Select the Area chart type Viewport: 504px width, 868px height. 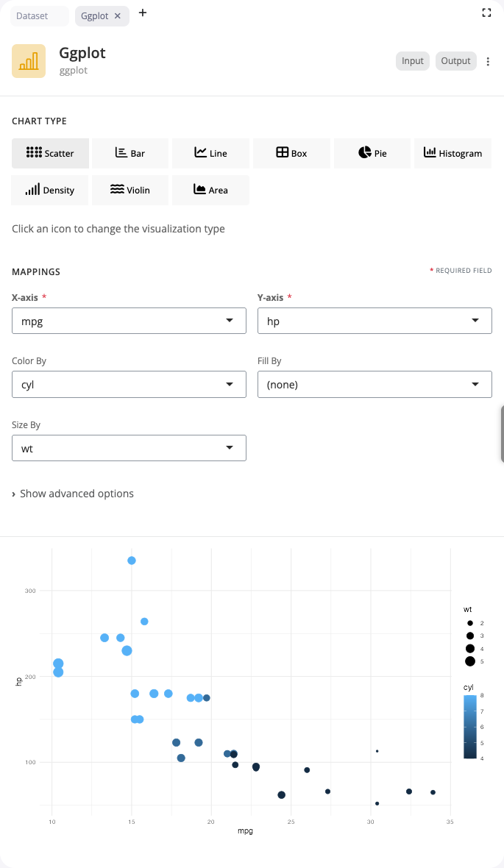click(x=210, y=190)
